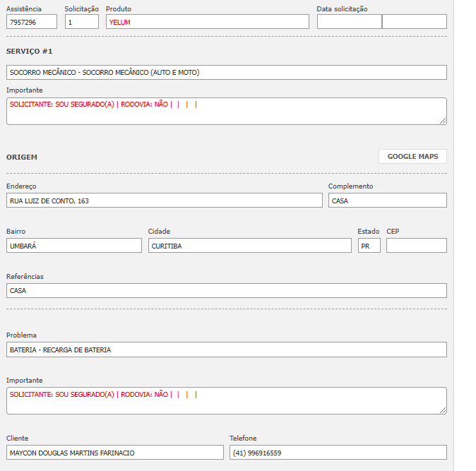Click the Telefone number field
The height and width of the screenshot is (471, 476).
(338, 453)
